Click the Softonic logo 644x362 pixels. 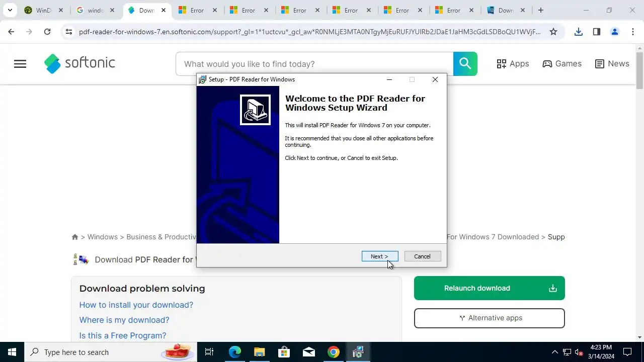point(79,63)
